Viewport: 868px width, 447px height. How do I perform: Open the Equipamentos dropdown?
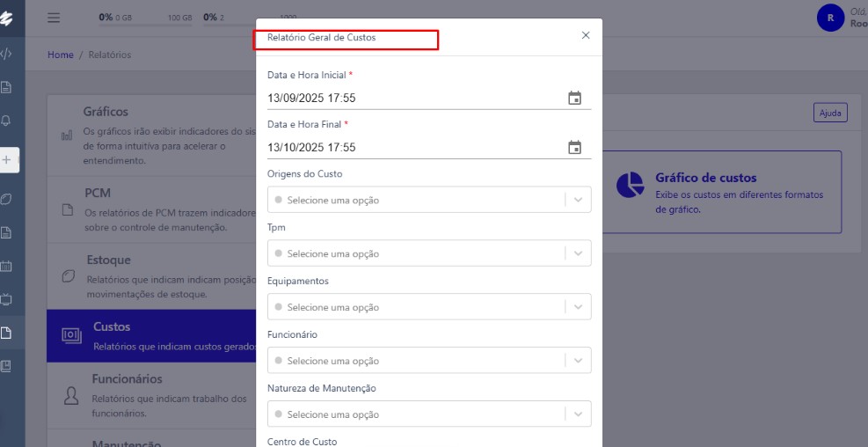429,307
